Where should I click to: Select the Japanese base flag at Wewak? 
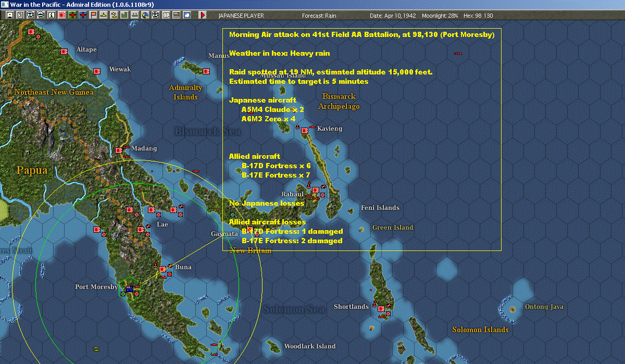tap(97, 71)
